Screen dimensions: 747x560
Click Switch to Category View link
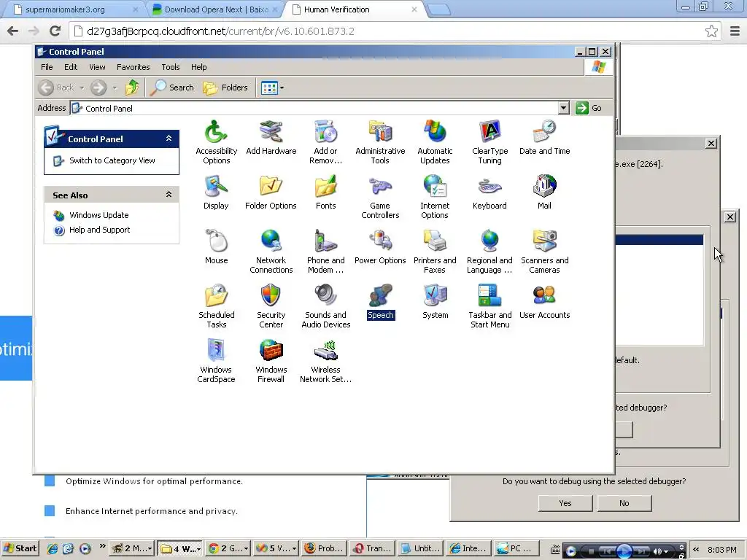[112, 160]
